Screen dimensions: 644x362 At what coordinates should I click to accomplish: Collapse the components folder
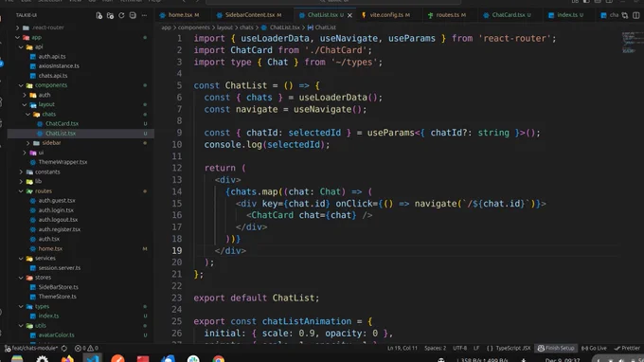point(51,85)
